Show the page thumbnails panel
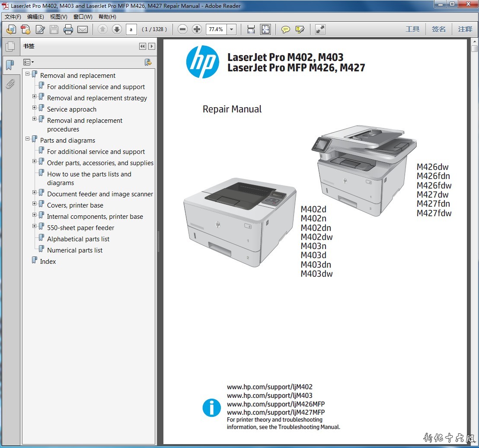Image resolution: width=479 pixels, height=448 pixels. (x=10, y=47)
